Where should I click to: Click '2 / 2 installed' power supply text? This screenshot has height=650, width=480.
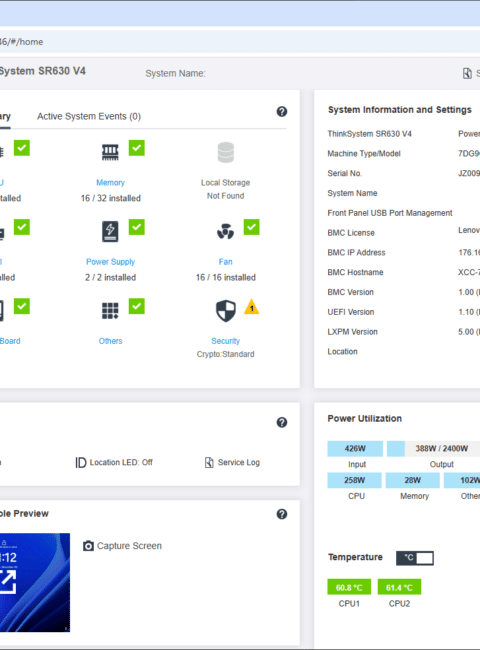point(111,277)
